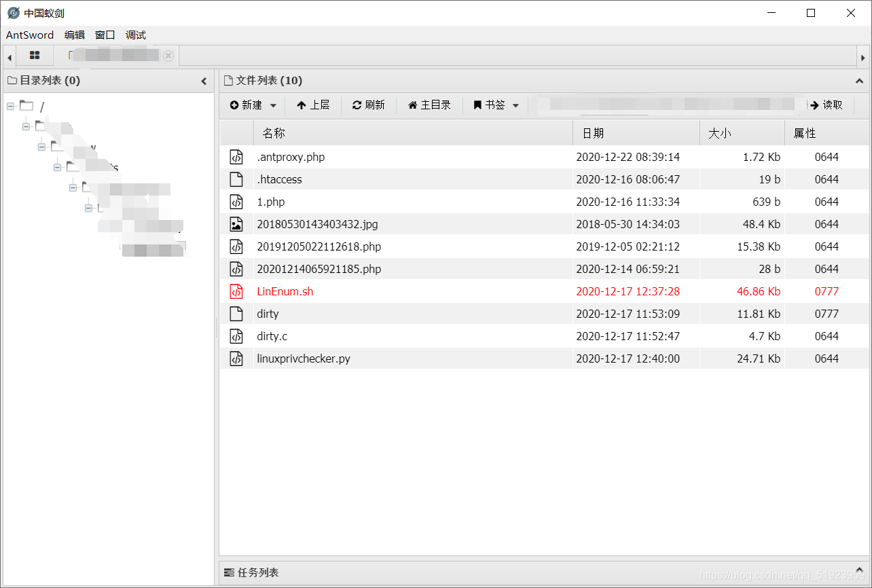Collapse the fourth-level subfolder tree toggle
This screenshot has width=872, height=588.
(x=73, y=187)
